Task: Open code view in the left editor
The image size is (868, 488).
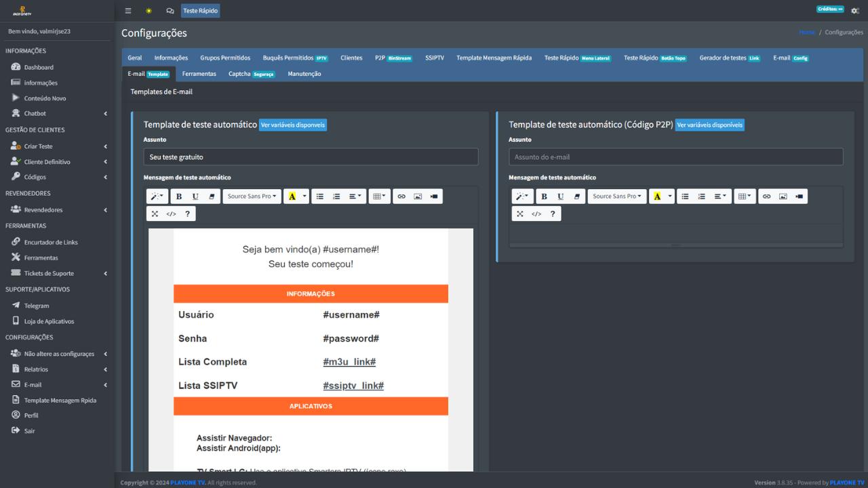Action: pos(171,213)
